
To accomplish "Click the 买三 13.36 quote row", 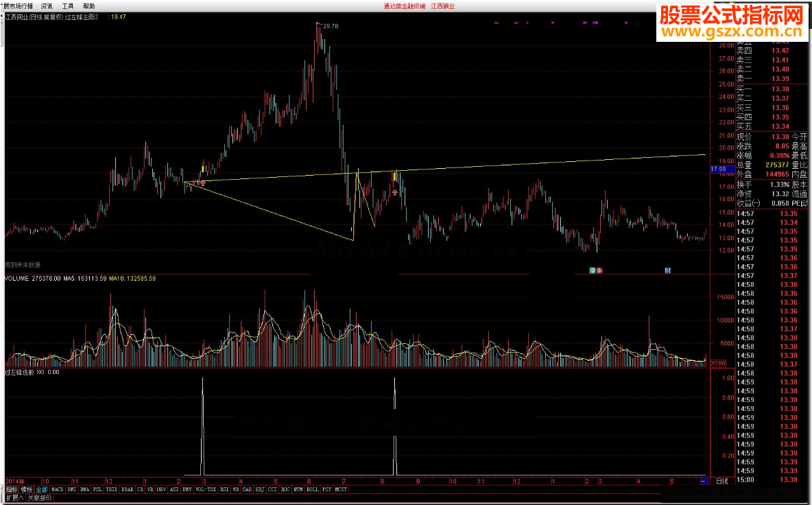I will coord(763,108).
